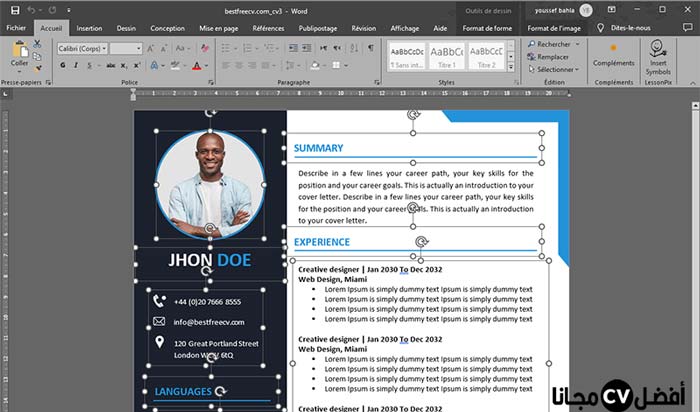This screenshot has height=412, width=700.
Task: Collapse the ribbon with the chevron
Action: point(692,83)
